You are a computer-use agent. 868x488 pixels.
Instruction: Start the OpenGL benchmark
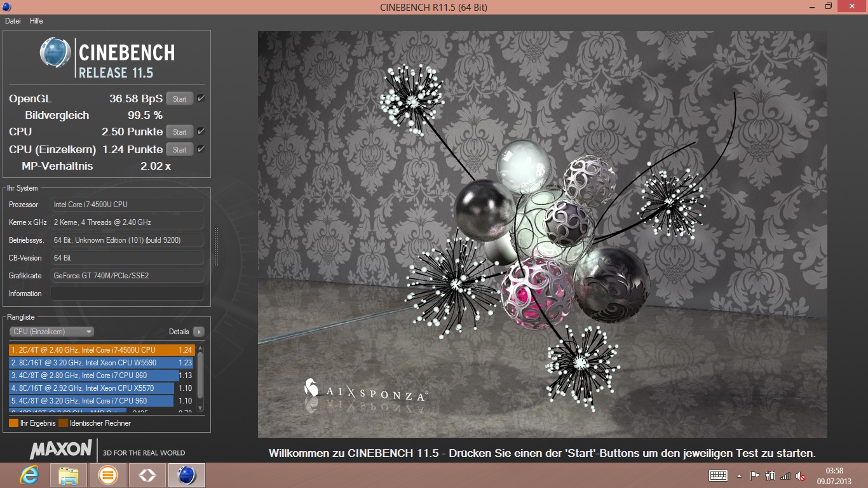[x=180, y=98]
